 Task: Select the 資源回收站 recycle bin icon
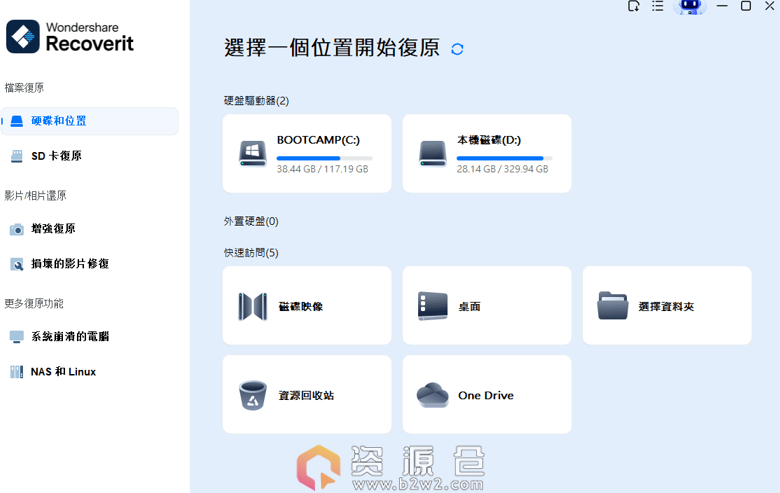[253, 395]
